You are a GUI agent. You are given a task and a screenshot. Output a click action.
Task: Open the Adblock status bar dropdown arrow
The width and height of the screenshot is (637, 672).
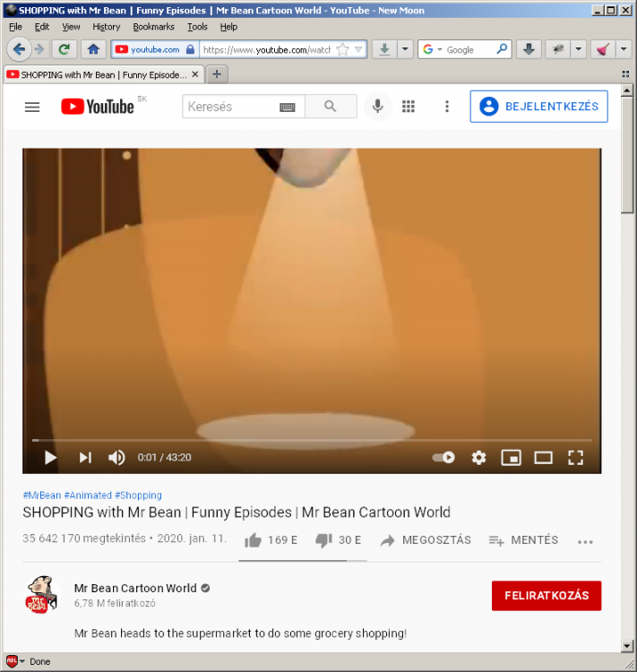(x=22, y=661)
